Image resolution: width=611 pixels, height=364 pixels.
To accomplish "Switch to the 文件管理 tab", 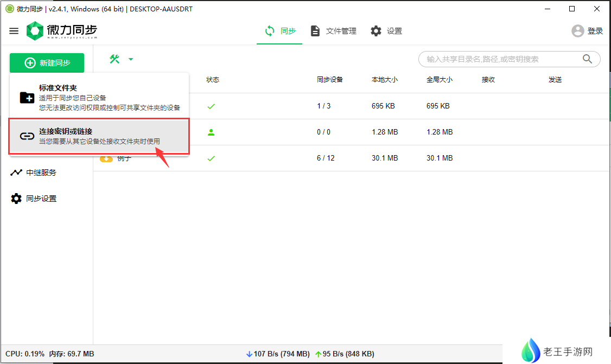I will [x=333, y=31].
